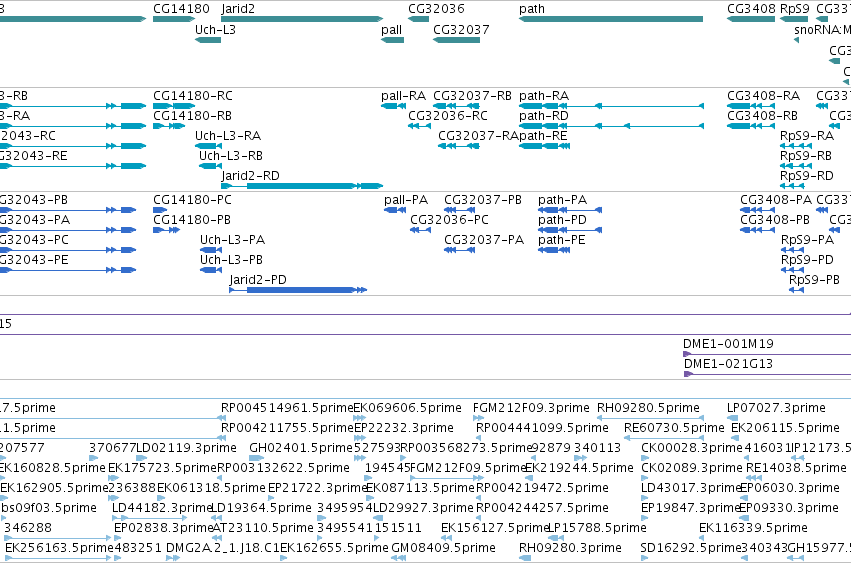Click the LP07027.3prime EST label
The width and height of the screenshot is (851, 563).
[777, 407]
